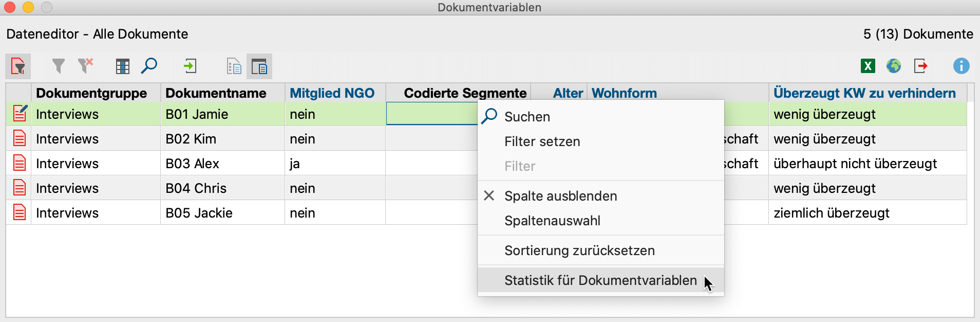Select Filter setzen in context menu

pos(601,141)
